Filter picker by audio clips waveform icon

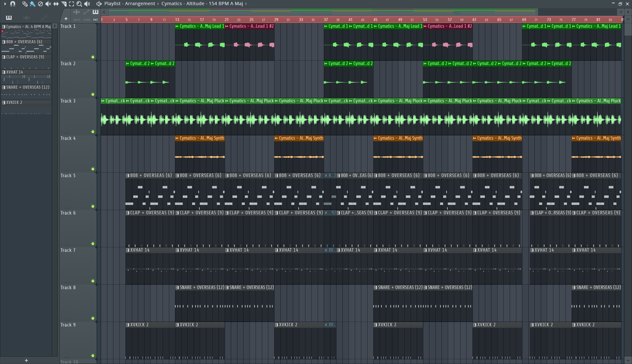(26, 18)
